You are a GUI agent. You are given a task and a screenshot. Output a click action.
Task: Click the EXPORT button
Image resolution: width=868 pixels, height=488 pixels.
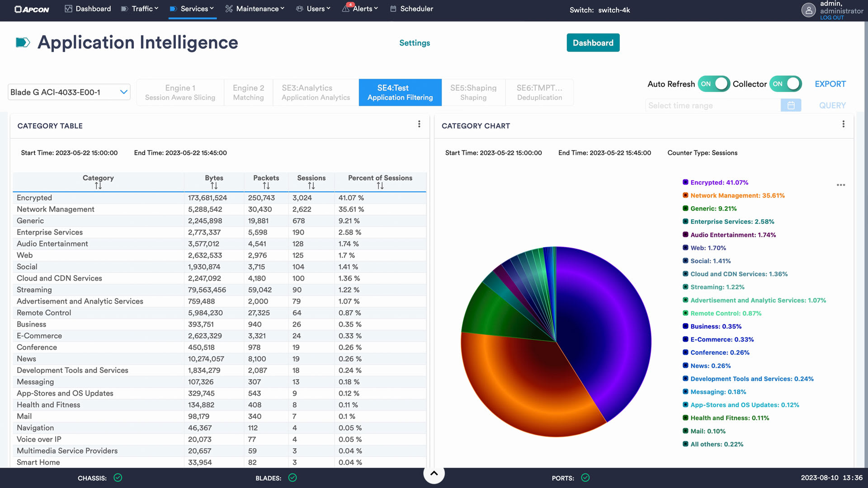[830, 84]
